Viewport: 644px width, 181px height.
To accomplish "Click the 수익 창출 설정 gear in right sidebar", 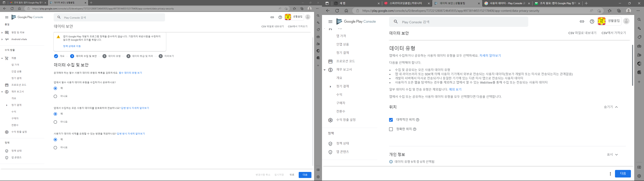I will [330, 120].
